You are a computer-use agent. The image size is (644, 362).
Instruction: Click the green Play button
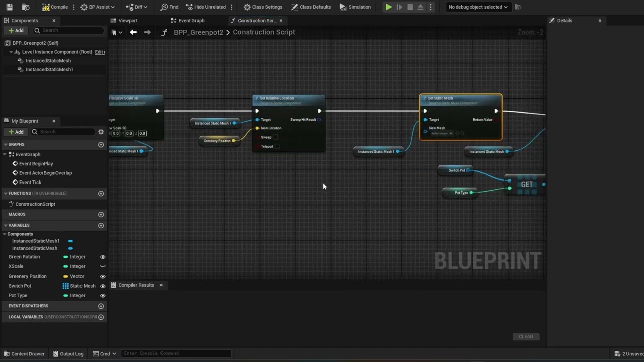(389, 7)
